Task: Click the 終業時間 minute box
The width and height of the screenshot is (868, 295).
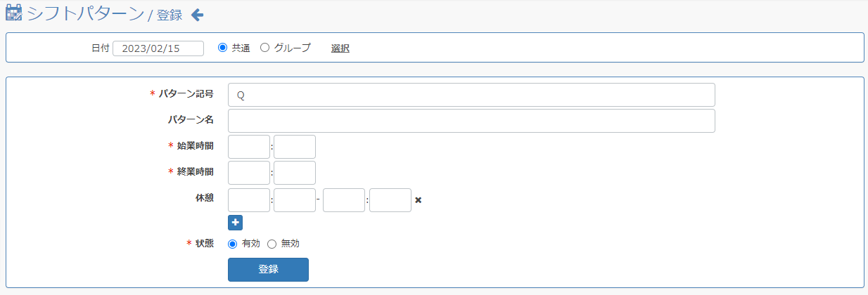Action: click(x=295, y=173)
